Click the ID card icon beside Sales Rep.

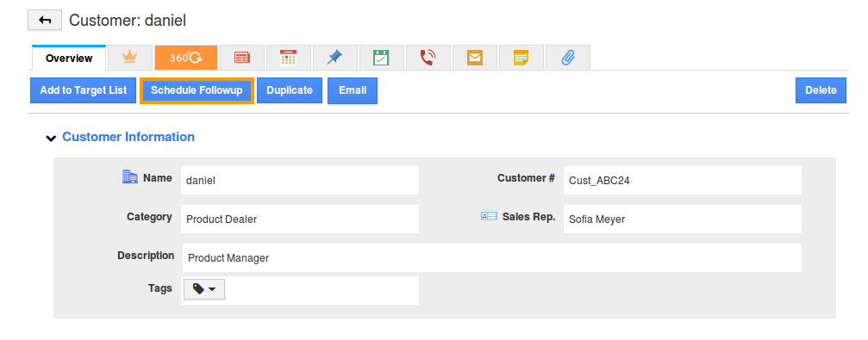point(489,216)
